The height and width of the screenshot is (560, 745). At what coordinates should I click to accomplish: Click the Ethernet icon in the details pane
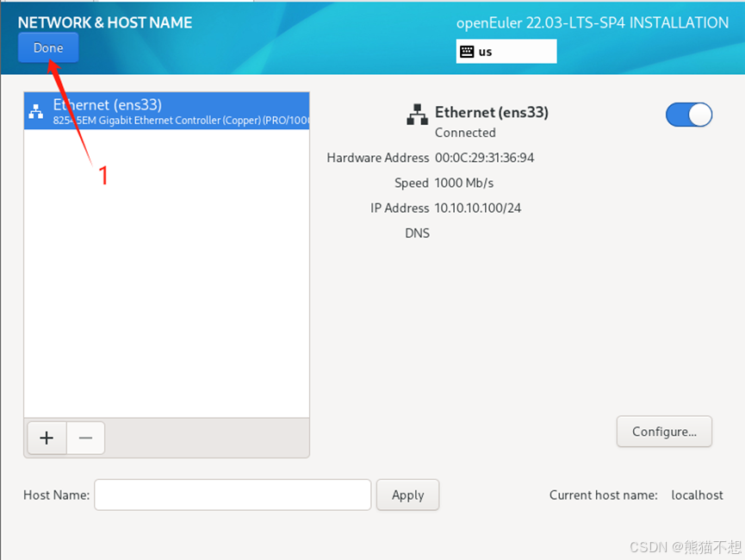pyautogui.click(x=417, y=115)
